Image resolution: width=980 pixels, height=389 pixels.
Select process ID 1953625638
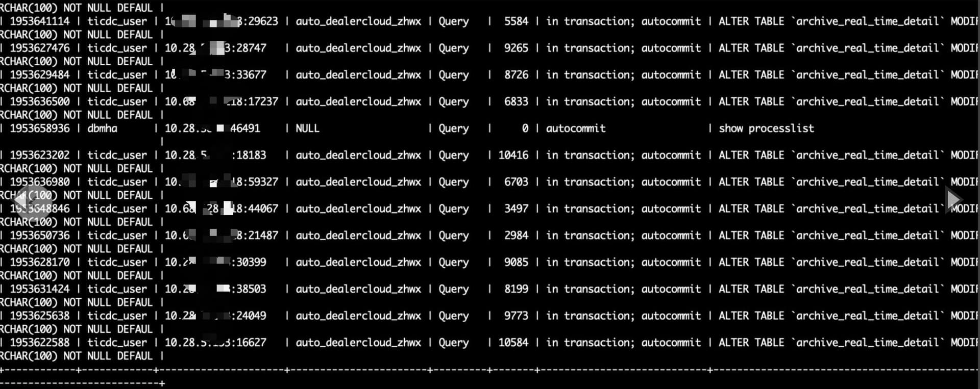(40, 316)
